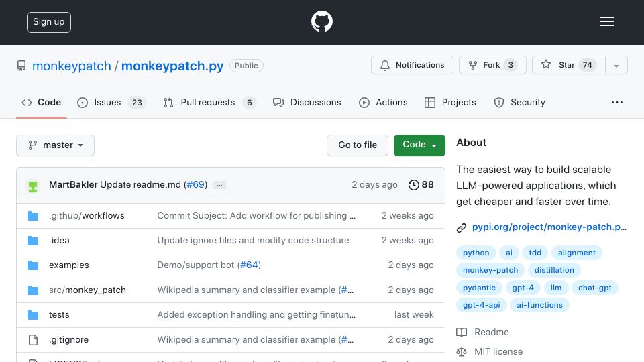The image size is (644, 362).
Task: Select the monkey-patch topic tag
Action: point(490,270)
